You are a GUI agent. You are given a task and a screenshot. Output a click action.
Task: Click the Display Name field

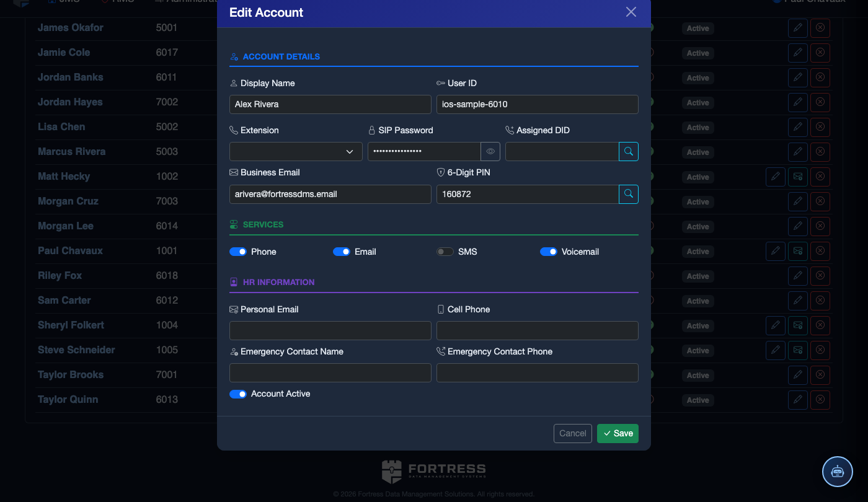(x=330, y=104)
